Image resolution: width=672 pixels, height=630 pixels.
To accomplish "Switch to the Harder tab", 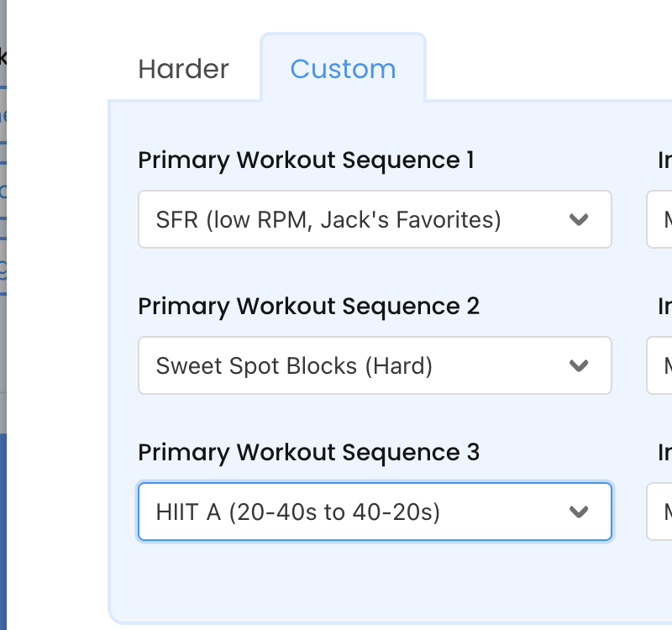I will coord(183,69).
